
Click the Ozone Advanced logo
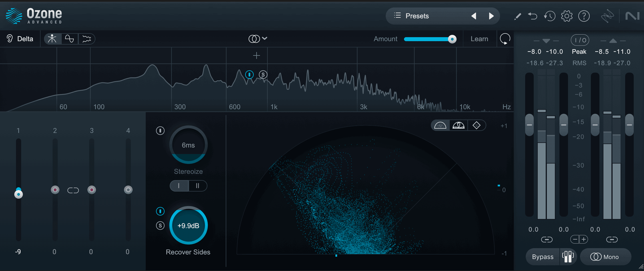coord(34,16)
